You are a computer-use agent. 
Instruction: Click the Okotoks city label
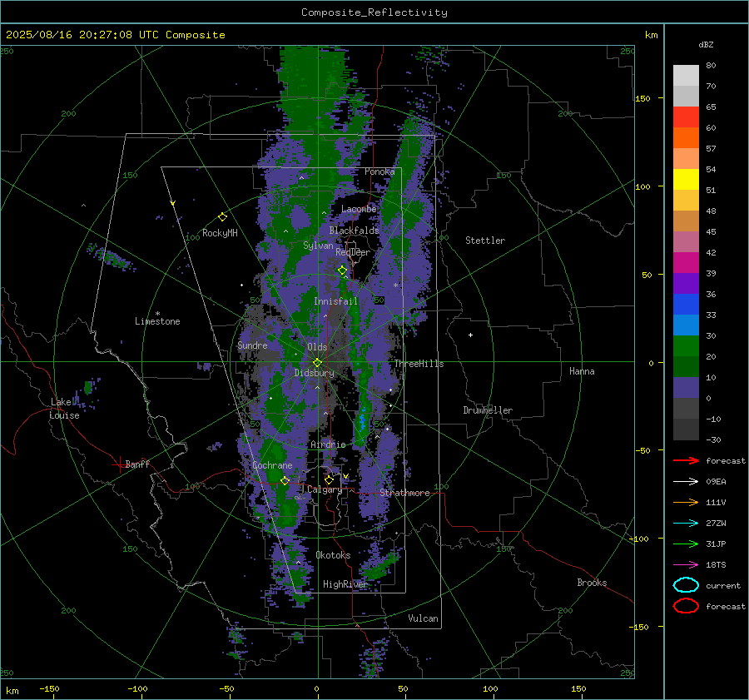(333, 555)
